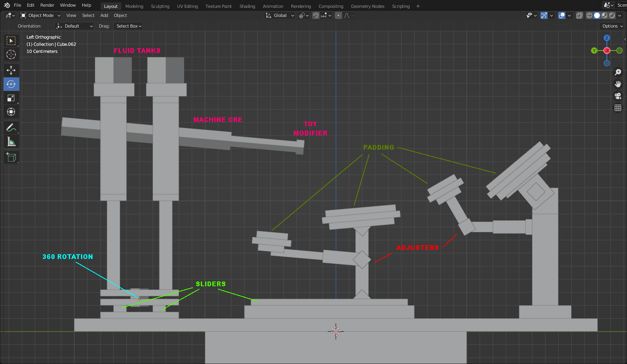627x364 pixels.
Task: Select the Transform tool
Action: tap(11, 112)
